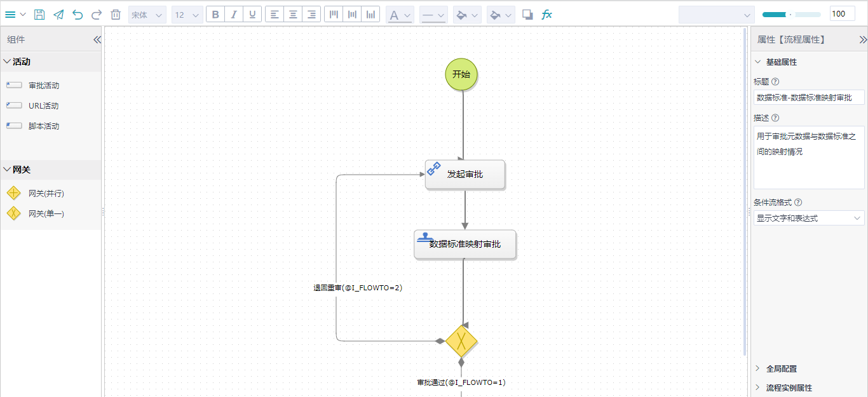Image resolution: width=868 pixels, height=397 pixels.
Task: Select the 审批活动 component
Action: 43,86
